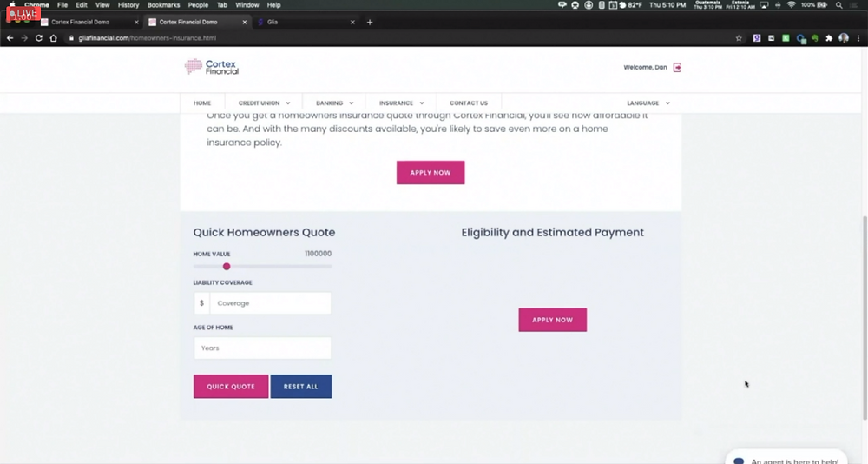Go back using browser back arrow
The image size is (868, 464).
10,38
